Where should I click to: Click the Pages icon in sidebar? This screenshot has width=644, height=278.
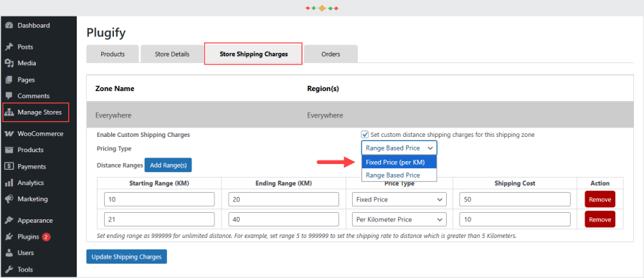pos(9,80)
